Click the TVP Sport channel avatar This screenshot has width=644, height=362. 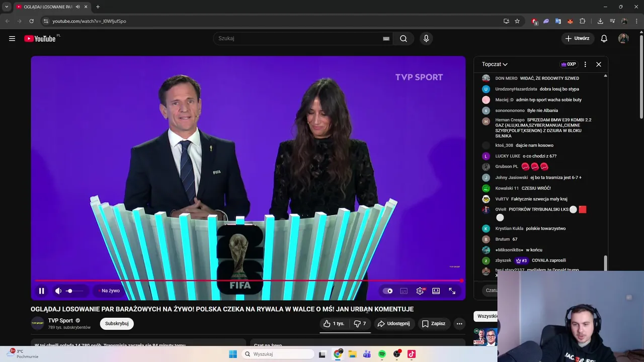coord(38,324)
